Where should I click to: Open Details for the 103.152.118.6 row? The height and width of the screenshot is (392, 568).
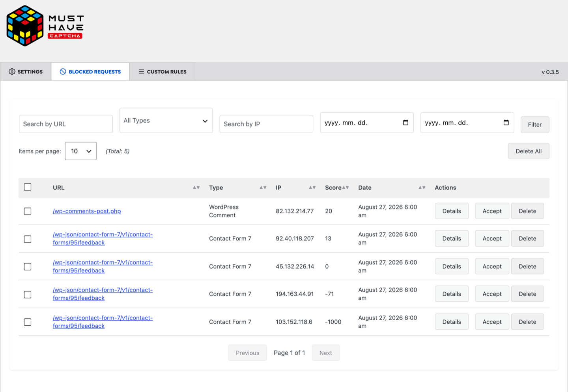tap(452, 322)
